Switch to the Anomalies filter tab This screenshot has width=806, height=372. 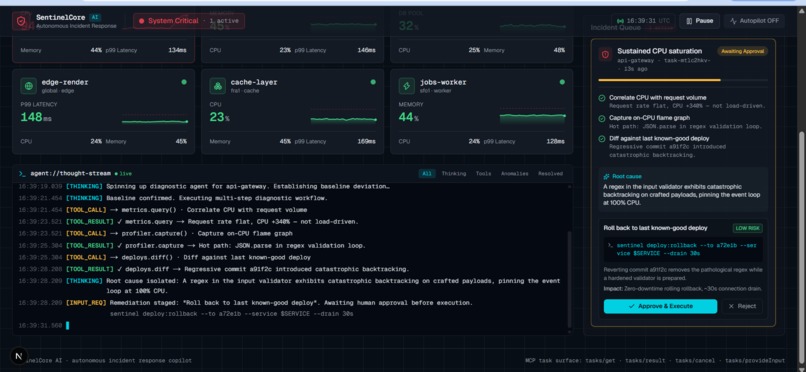(x=515, y=174)
